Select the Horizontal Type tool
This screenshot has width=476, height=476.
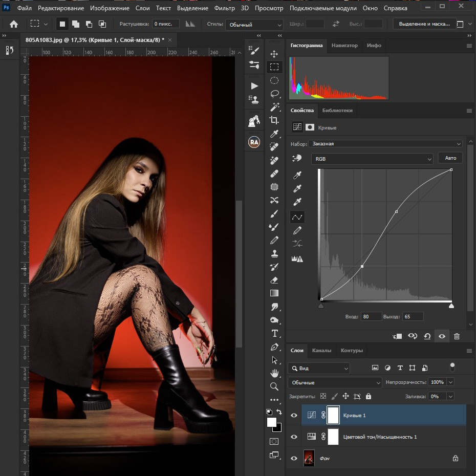click(x=274, y=333)
